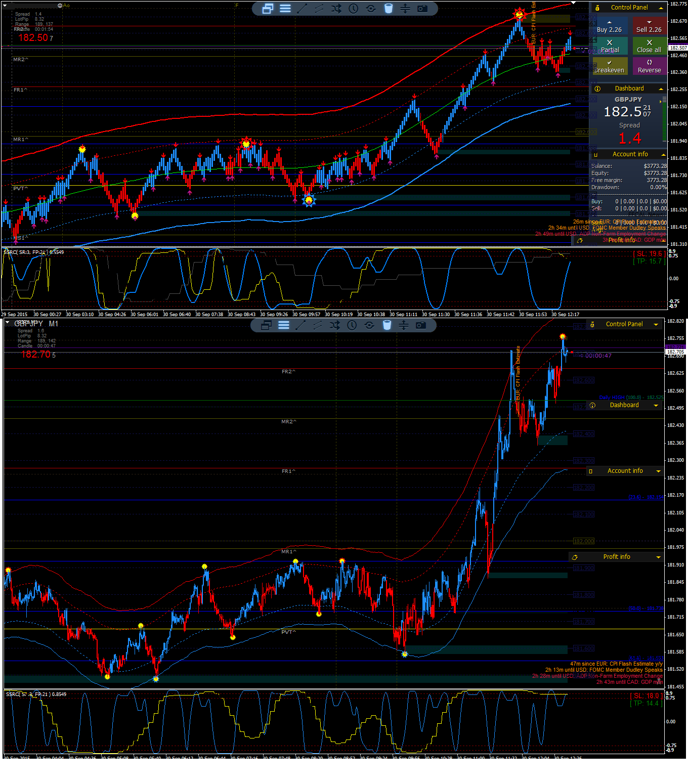688x784 pixels.
Task: Click the Partial close button
Action: [610, 46]
